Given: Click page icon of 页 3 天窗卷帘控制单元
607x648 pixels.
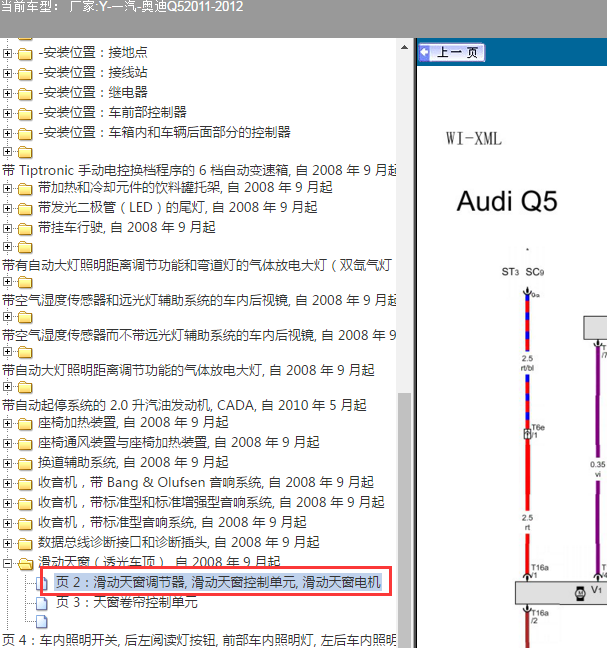Looking at the screenshot, I should pos(42,603).
